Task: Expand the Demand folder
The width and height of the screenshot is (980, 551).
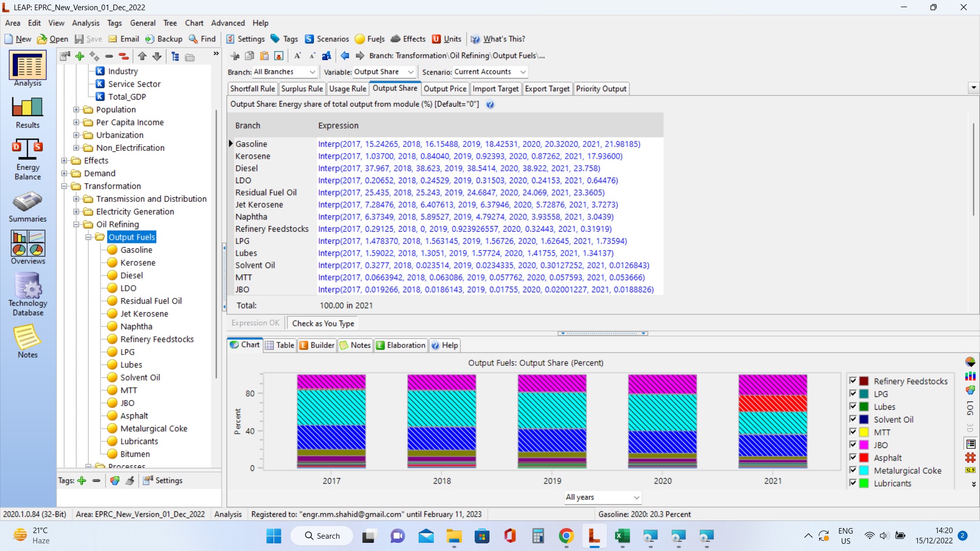Action: point(64,173)
